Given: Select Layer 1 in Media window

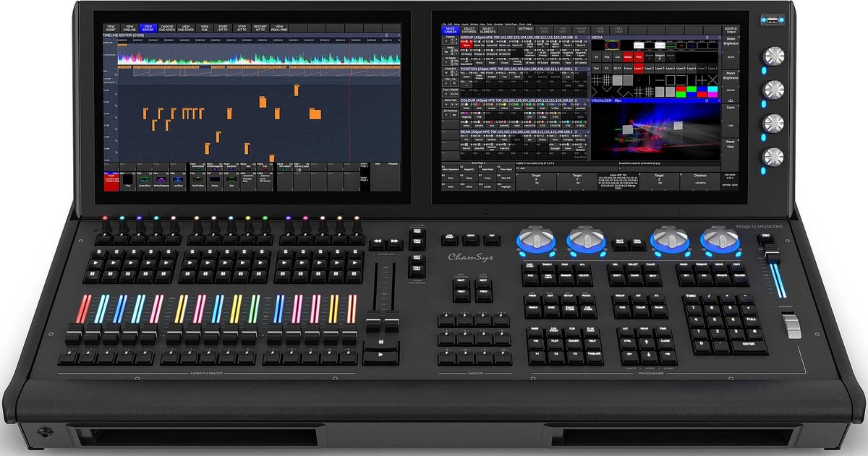Looking at the screenshot, I should point(639,69).
